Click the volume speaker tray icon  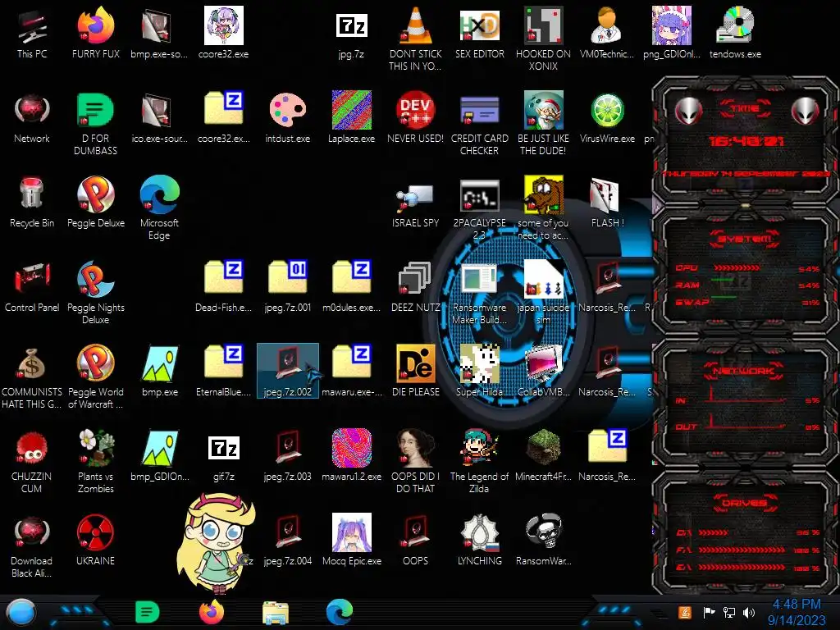[x=749, y=612]
